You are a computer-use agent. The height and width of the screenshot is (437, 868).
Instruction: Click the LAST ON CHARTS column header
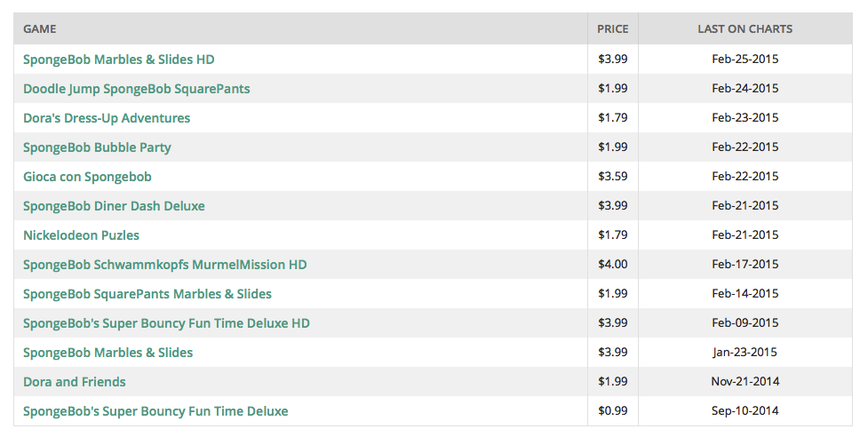(745, 28)
